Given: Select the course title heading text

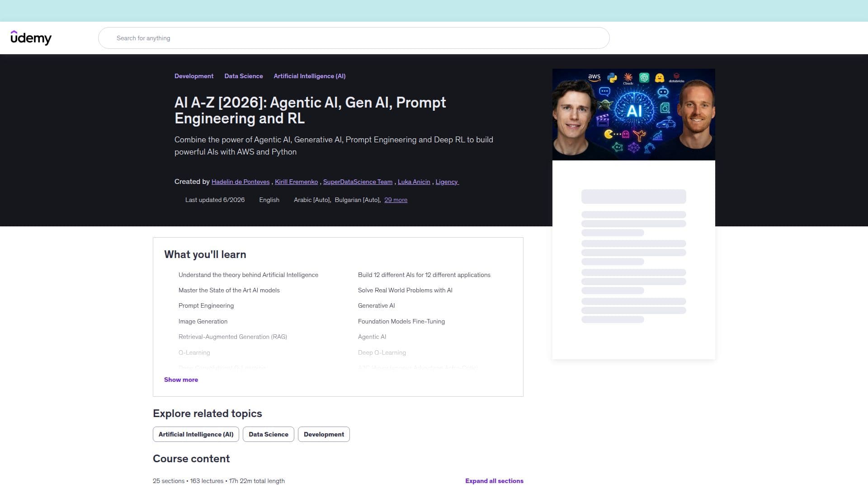Looking at the screenshot, I should click(x=310, y=110).
